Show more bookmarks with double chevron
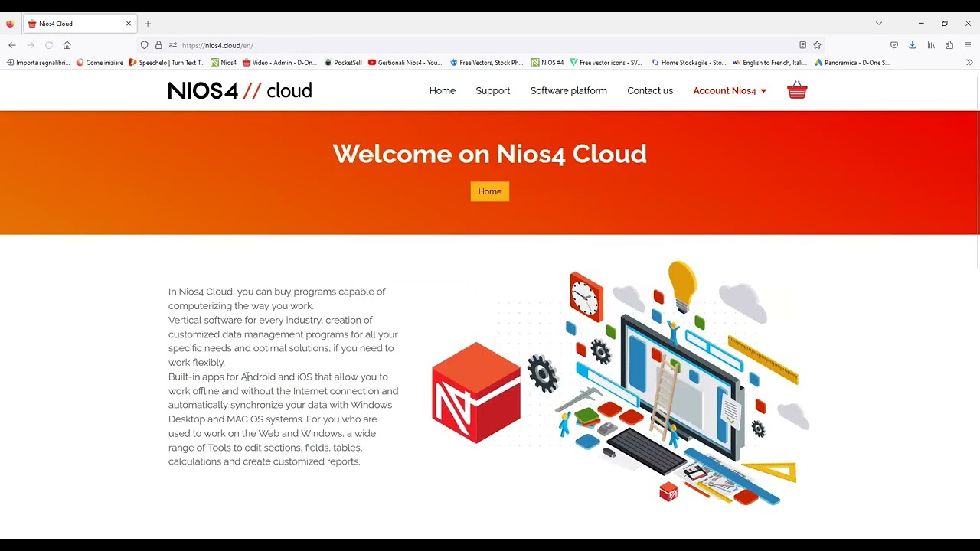The image size is (980, 551). pyautogui.click(x=969, y=63)
